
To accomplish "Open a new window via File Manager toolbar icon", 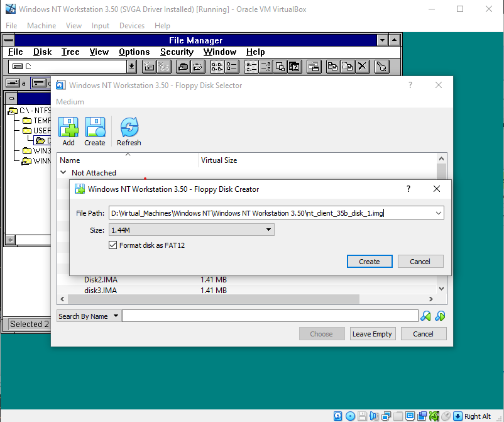I will pos(314,67).
